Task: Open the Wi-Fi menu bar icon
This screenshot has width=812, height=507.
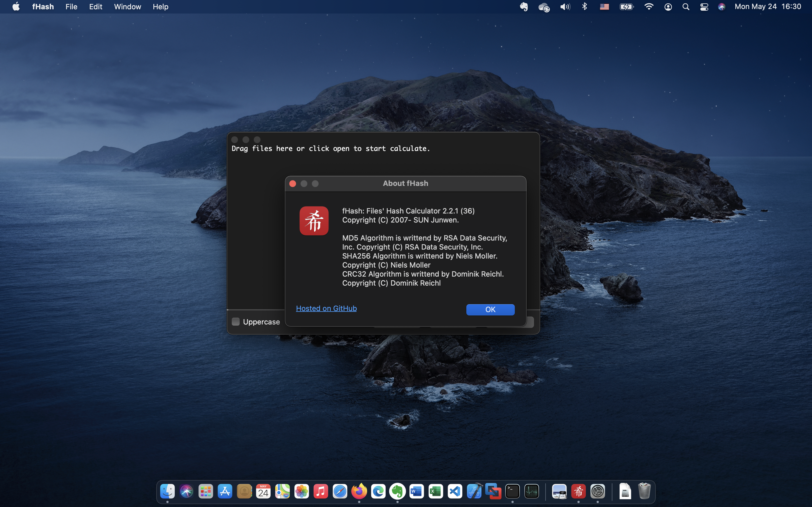Action: (x=649, y=6)
